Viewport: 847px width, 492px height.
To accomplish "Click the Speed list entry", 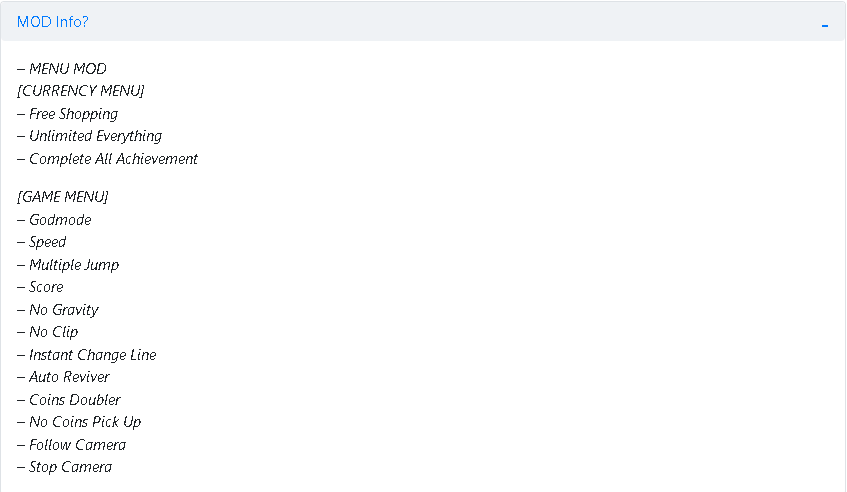I will [x=42, y=242].
